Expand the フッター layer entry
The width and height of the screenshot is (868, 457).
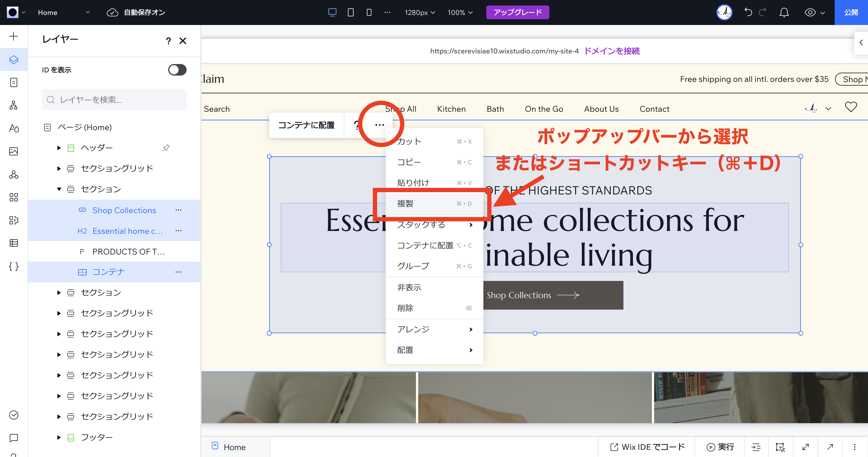[59, 437]
